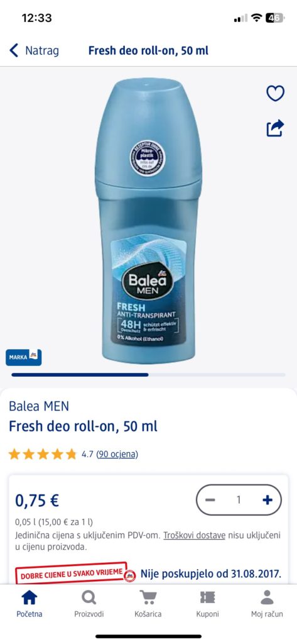Open the Početna home tab
This screenshot has height=644, width=297.
point(29,603)
